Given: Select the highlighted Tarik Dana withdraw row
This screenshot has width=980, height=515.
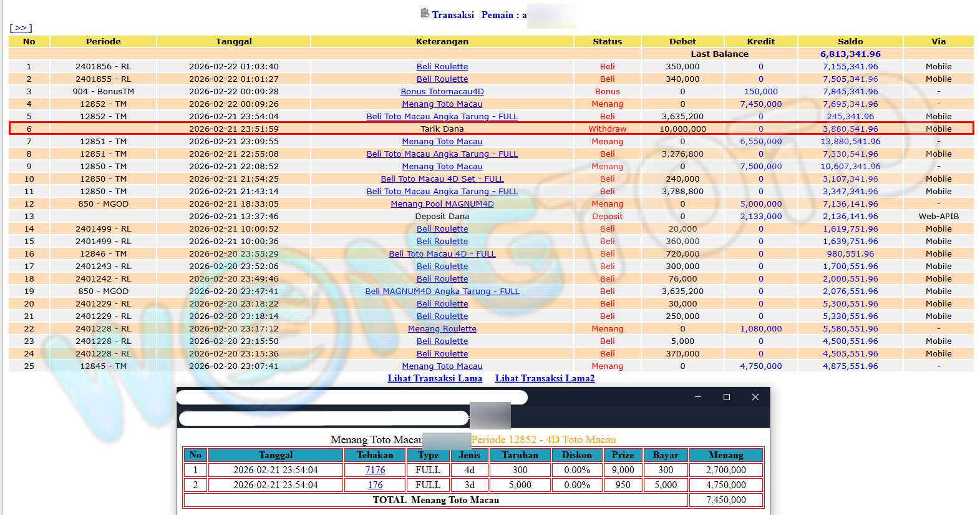Looking at the screenshot, I should coord(442,129).
